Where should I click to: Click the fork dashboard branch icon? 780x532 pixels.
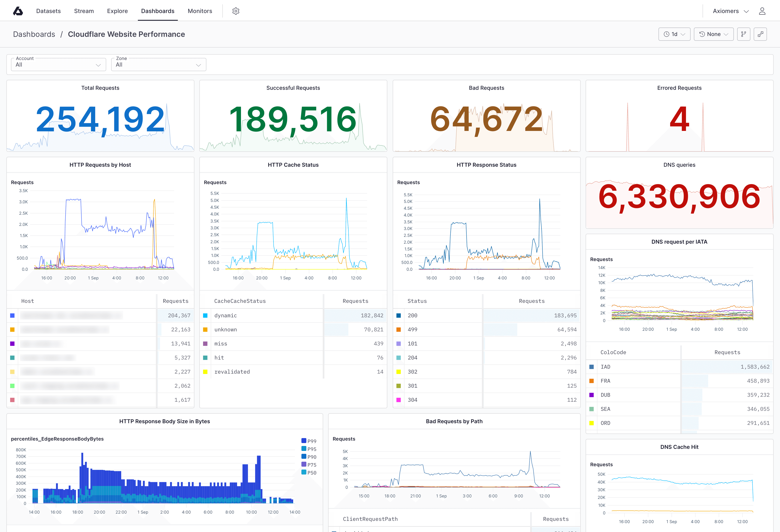pyautogui.click(x=743, y=34)
